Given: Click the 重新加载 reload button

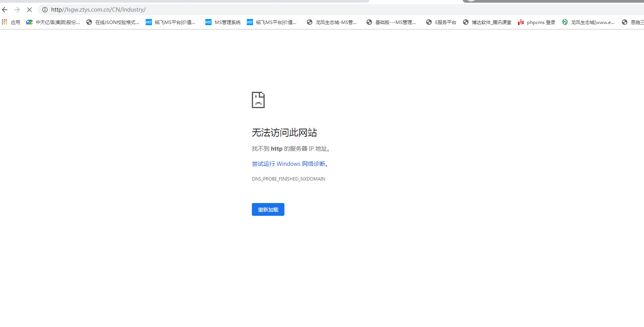Looking at the screenshot, I should 268,210.
